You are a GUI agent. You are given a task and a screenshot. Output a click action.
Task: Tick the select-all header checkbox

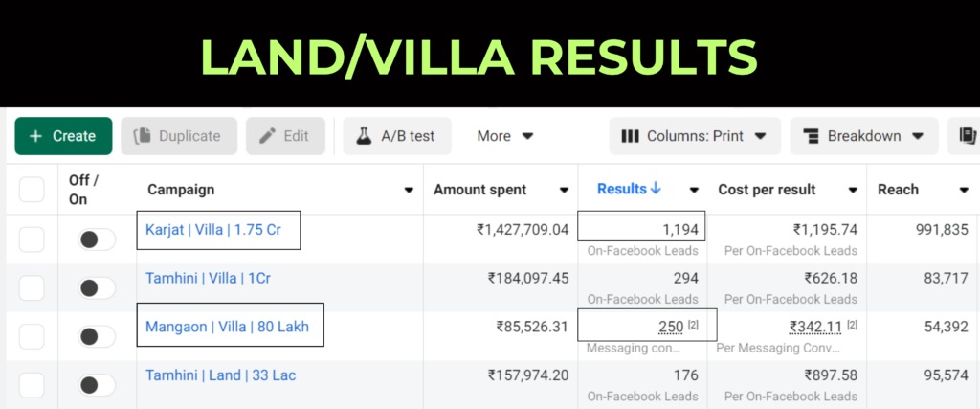coord(32,190)
